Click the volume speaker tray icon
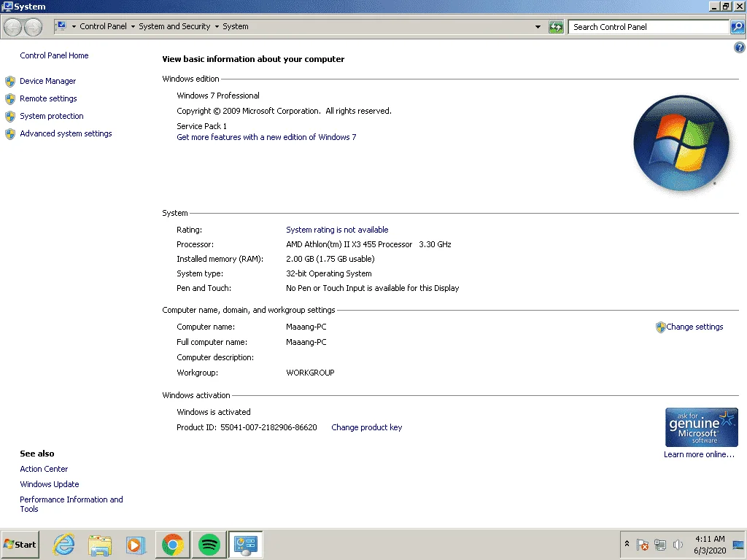The width and height of the screenshot is (747, 560). click(678, 544)
